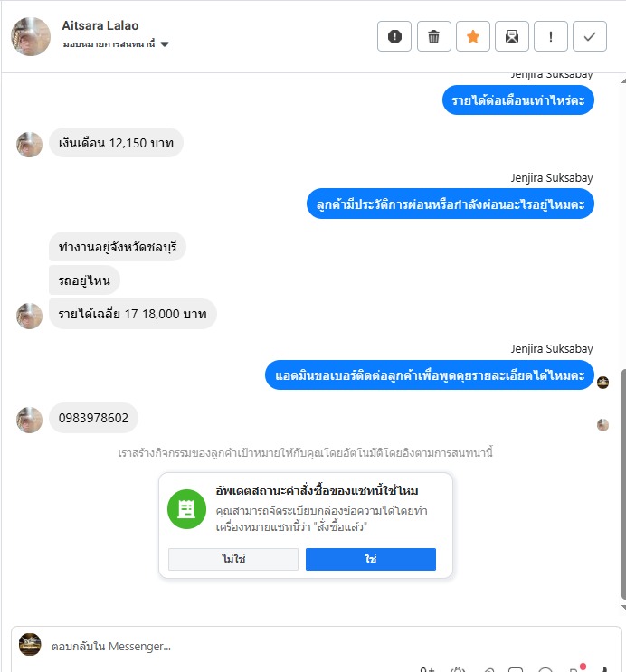Image resolution: width=626 pixels, height=672 pixels.
Task: Select the เงินเดือน 12,150 บาท message bubble
Action: (116, 143)
